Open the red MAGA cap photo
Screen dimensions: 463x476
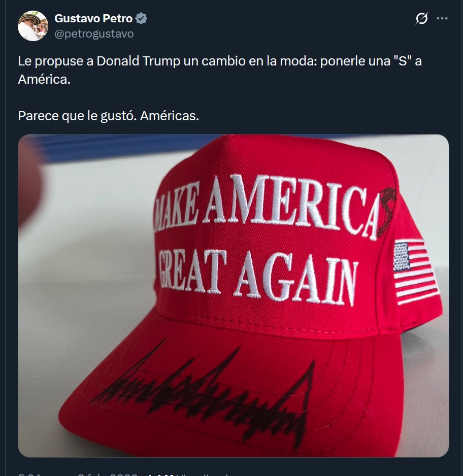pyautogui.click(x=233, y=296)
